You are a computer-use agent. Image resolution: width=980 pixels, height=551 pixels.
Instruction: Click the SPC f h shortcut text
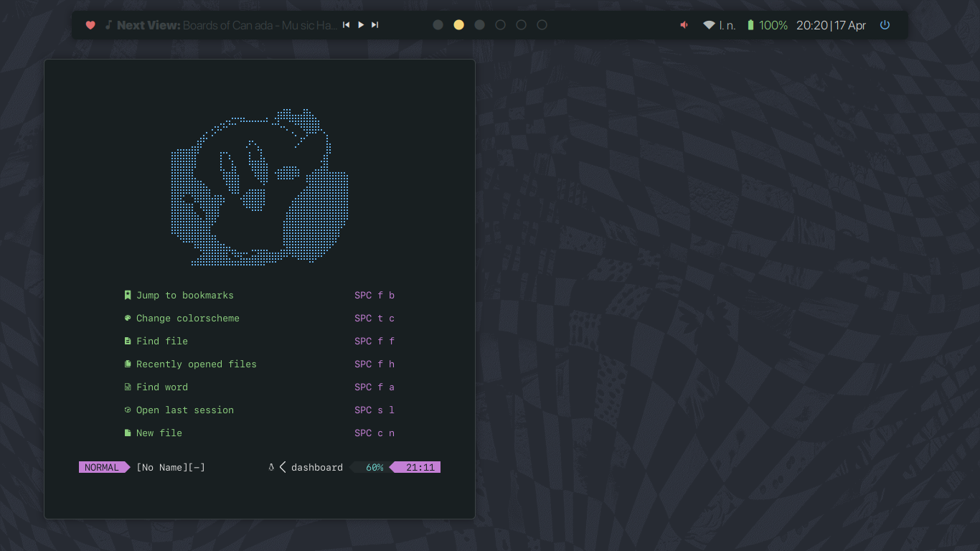(x=374, y=364)
